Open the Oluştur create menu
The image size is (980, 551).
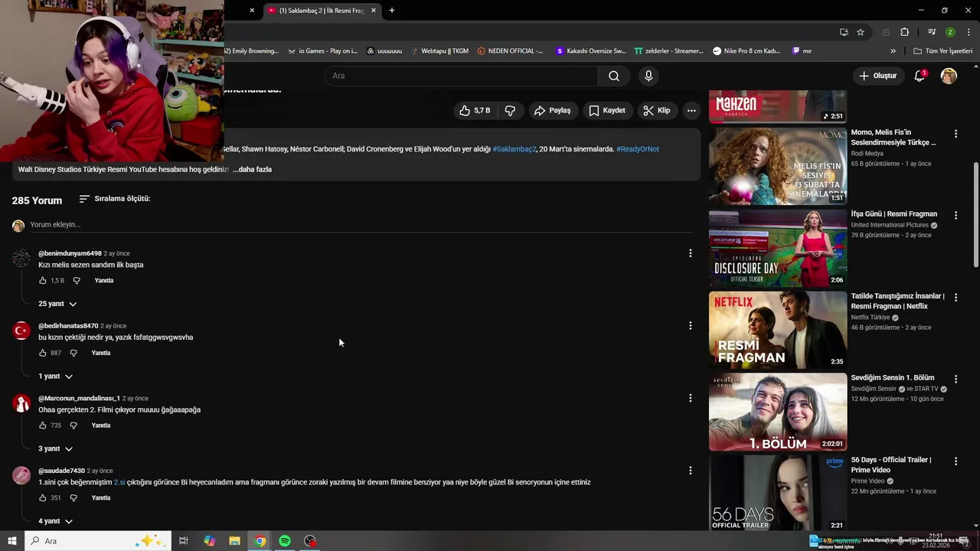[x=877, y=76]
